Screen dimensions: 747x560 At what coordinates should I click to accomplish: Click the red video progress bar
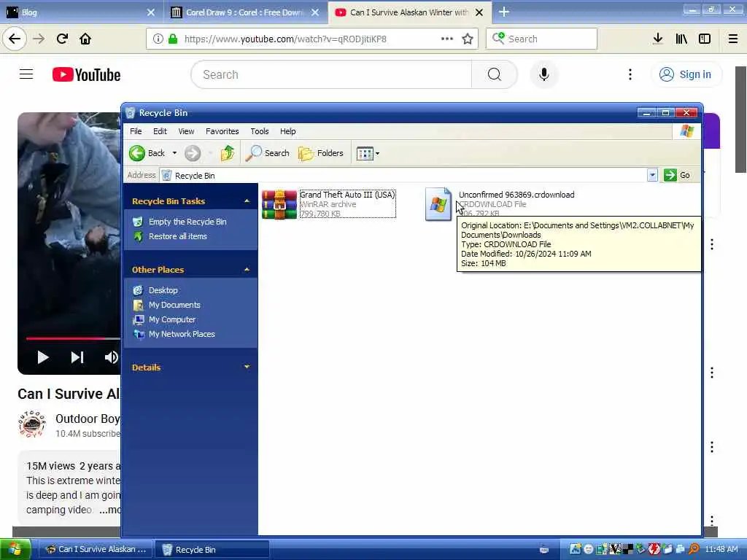coord(66,338)
